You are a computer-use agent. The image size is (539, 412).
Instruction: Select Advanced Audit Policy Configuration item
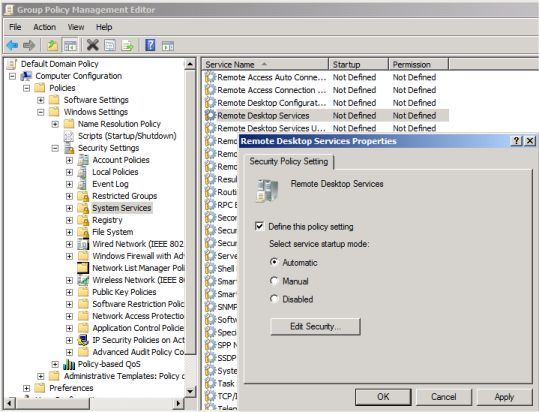[x=138, y=352]
